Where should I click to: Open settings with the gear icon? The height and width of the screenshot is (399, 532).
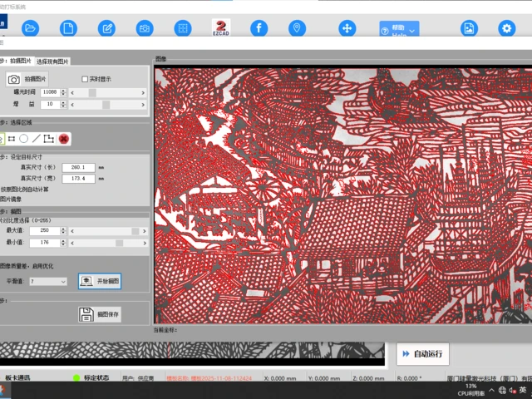pos(507,28)
